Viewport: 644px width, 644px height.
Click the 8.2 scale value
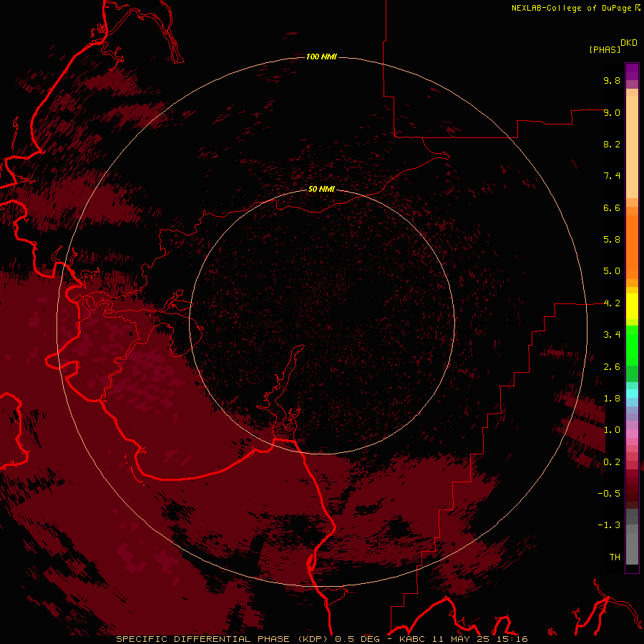tap(612, 144)
